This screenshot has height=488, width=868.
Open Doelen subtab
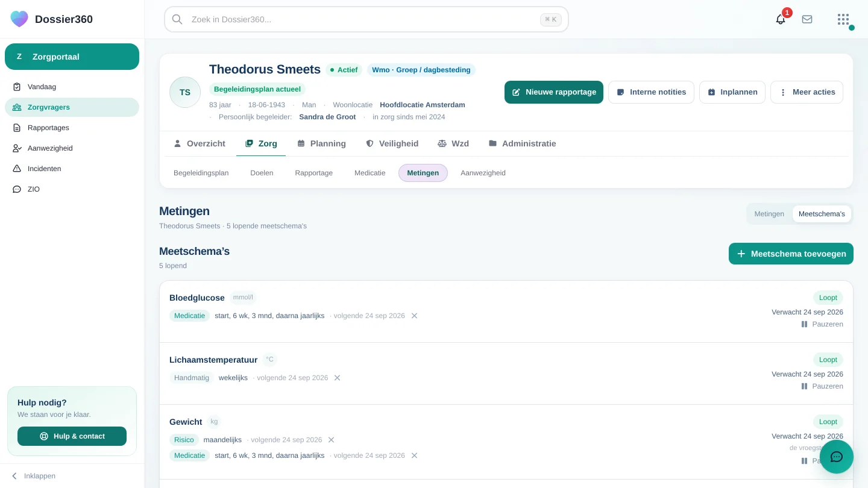tap(262, 173)
